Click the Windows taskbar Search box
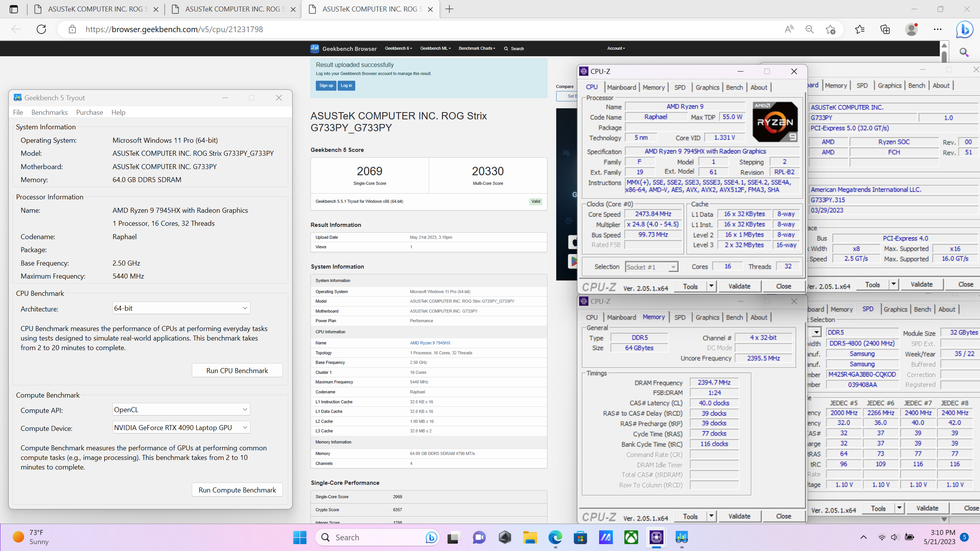The width and height of the screenshot is (980, 551). (x=377, y=537)
